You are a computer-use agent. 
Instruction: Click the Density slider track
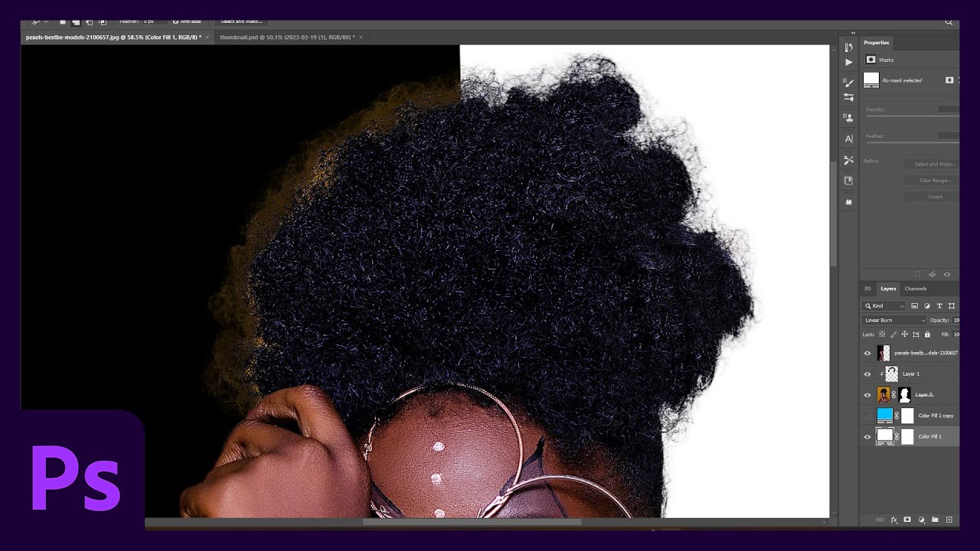coord(911,117)
